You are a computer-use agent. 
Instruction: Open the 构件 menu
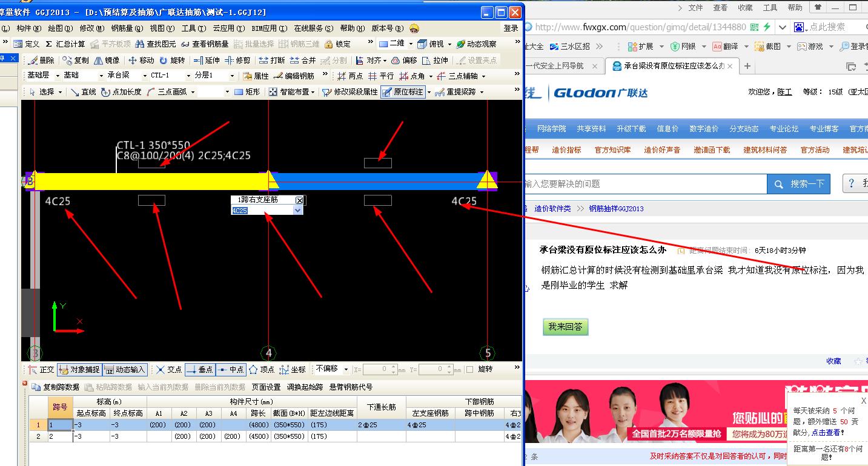coord(28,28)
